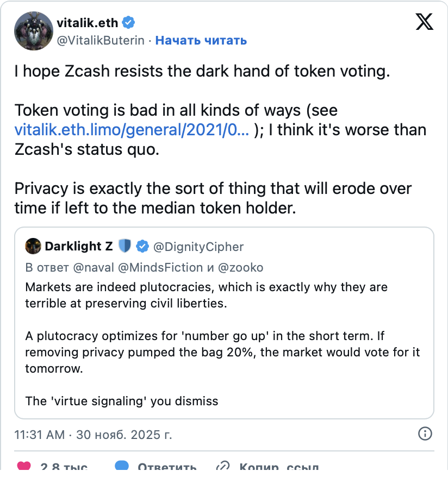
Task: Follow via the Начать читать link
Action: [201, 40]
